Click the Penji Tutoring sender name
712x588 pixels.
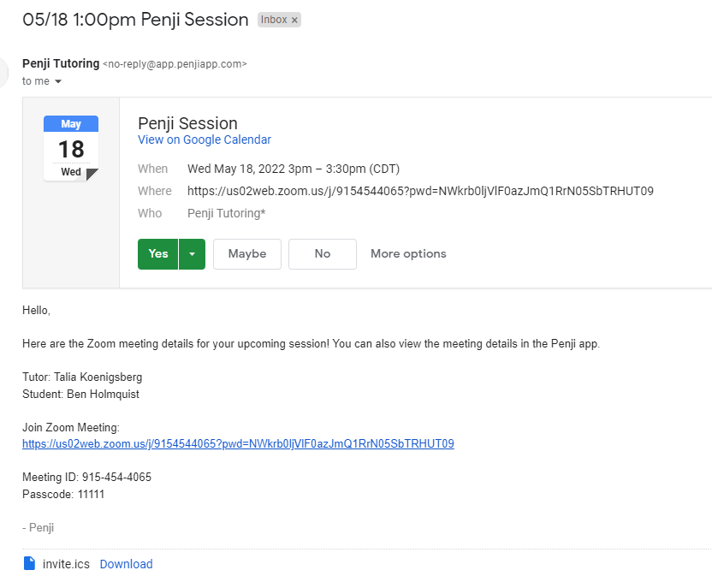pos(61,63)
